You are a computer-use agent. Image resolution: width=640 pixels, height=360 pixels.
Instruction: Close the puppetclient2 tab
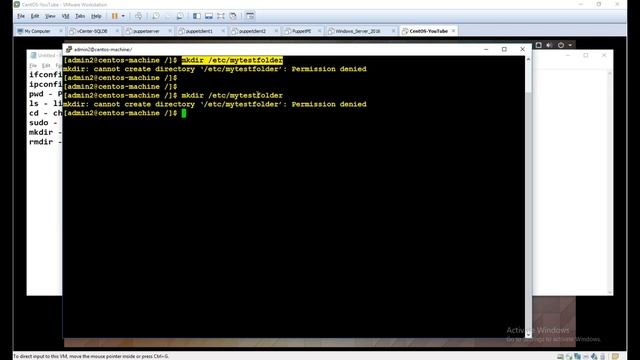(x=276, y=31)
